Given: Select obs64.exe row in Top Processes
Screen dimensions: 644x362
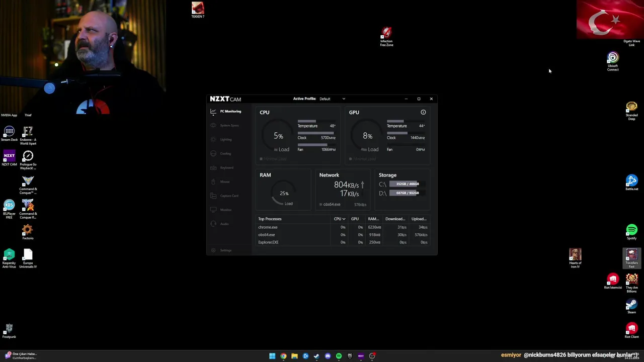Looking at the screenshot, I should click(343, 235).
